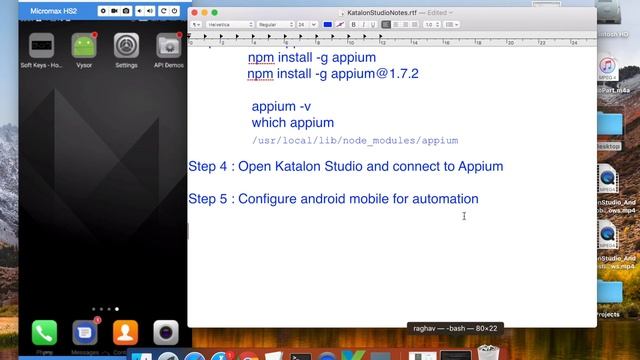Click the tab stop marker at ruler position 12
The width and height of the screenshot is (640, 360).
380,36
